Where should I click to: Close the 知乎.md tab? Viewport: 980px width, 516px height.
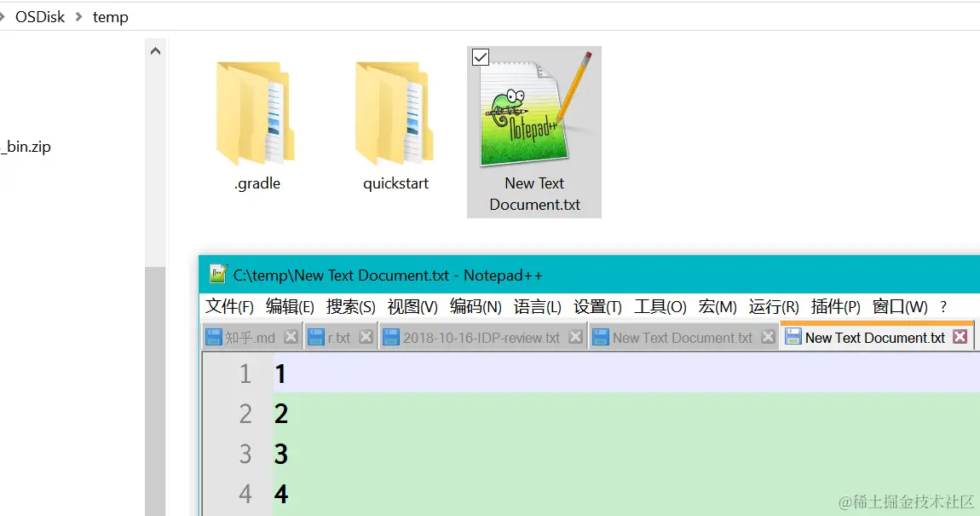[x=291, y=337]
